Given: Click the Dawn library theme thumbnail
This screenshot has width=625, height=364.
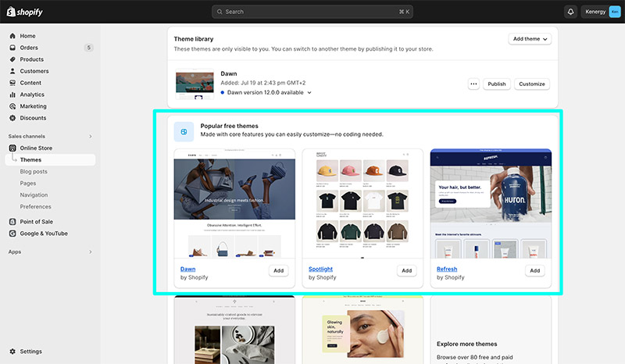Looking at the screenshot, I should point(195,84).
